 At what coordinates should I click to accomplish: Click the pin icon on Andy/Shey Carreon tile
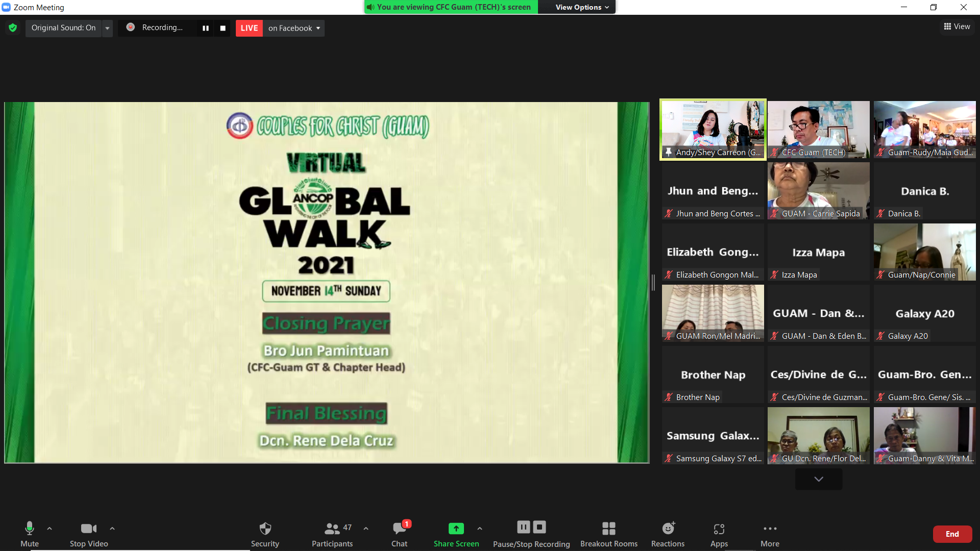669,152
